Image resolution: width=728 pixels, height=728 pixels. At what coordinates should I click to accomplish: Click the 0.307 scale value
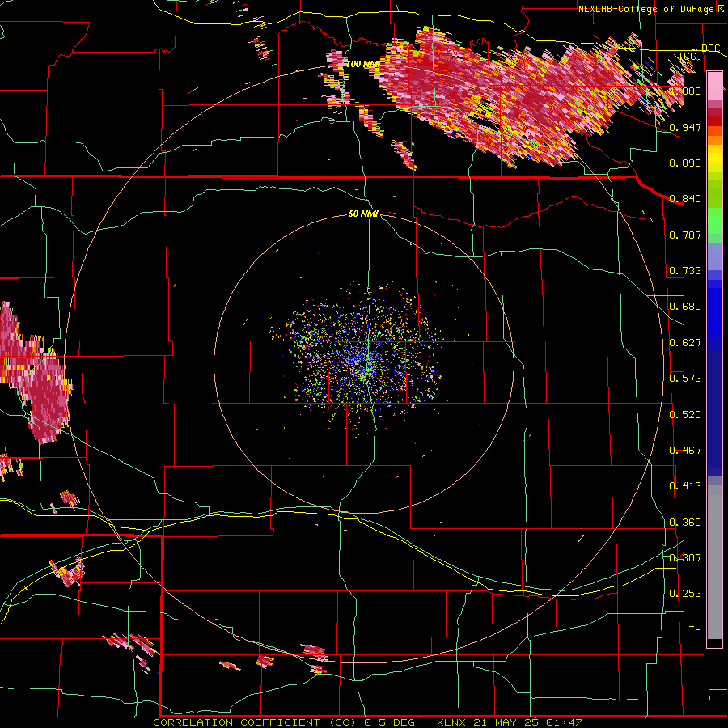(x=685, y=557)
